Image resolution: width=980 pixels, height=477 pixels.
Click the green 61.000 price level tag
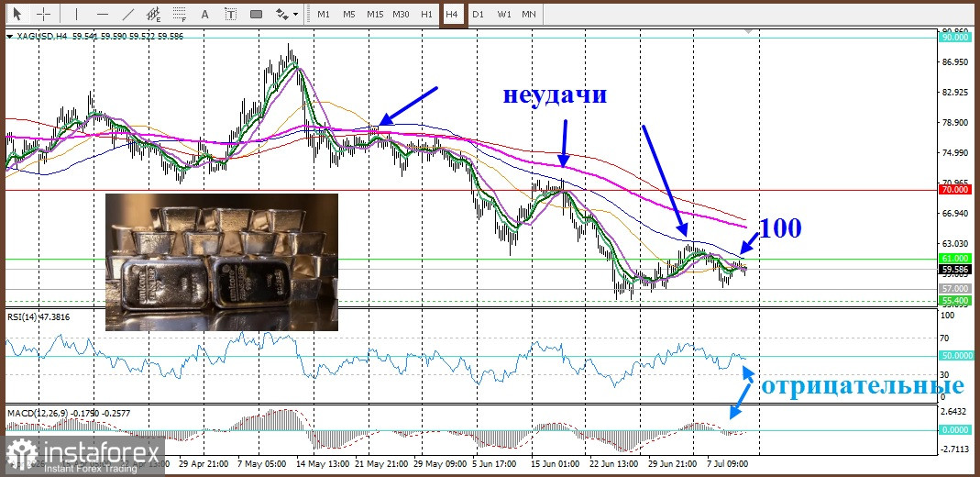click(x=955, y=258)
